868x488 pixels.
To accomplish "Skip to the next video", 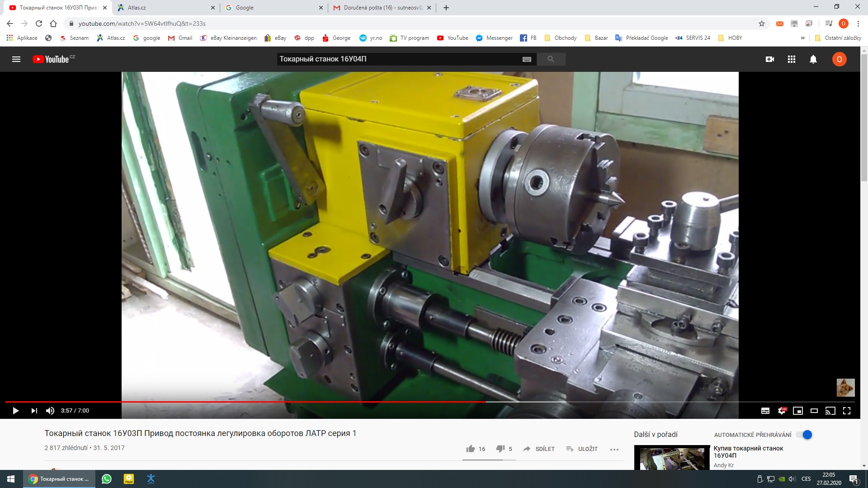I will pyautogui.click(x=34, y=411).
